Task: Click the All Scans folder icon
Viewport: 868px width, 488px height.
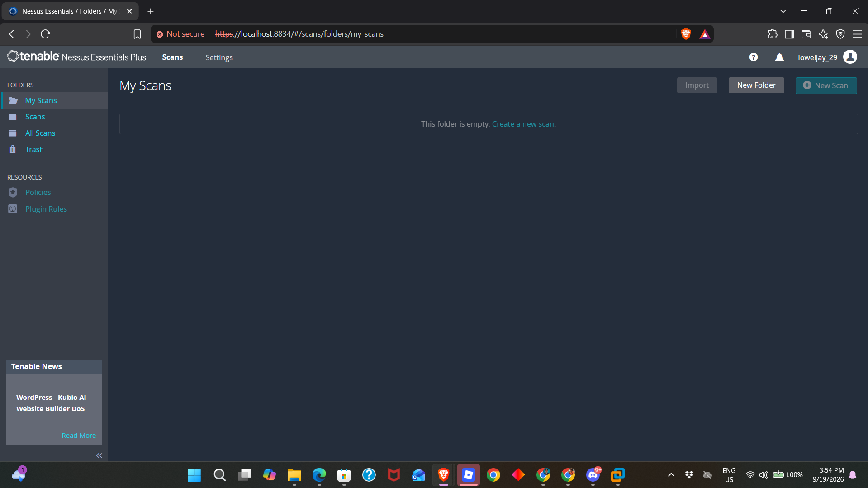Action: (x=13, y=133)
